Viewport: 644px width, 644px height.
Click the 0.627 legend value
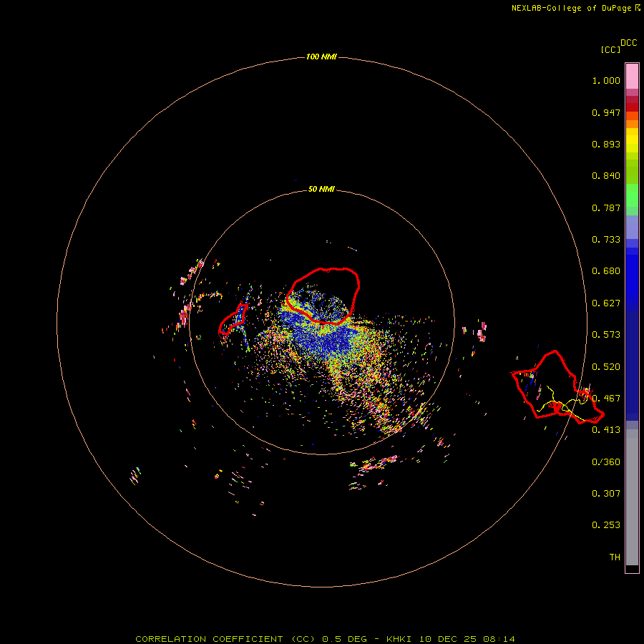coord(606,303)
